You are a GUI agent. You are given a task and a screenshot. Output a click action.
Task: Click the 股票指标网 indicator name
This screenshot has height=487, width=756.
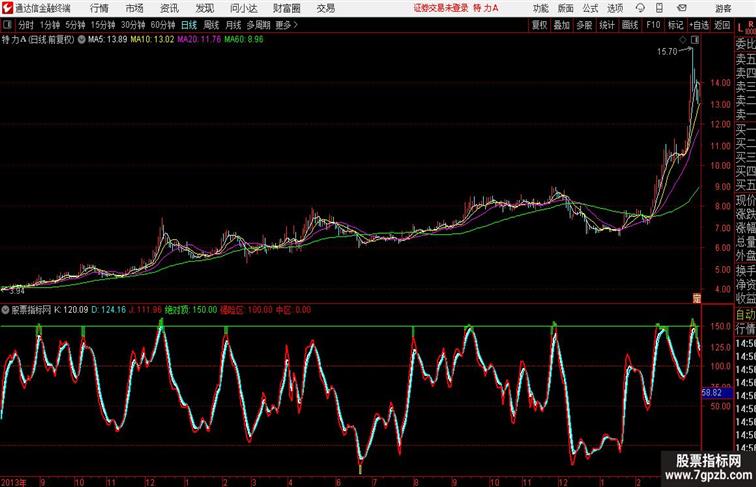tap(31, 310)
